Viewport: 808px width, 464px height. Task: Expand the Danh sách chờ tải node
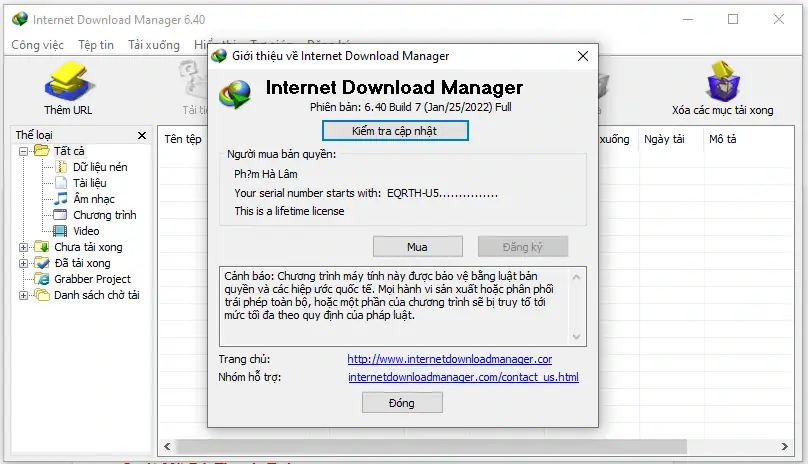(x=23, y=295)
